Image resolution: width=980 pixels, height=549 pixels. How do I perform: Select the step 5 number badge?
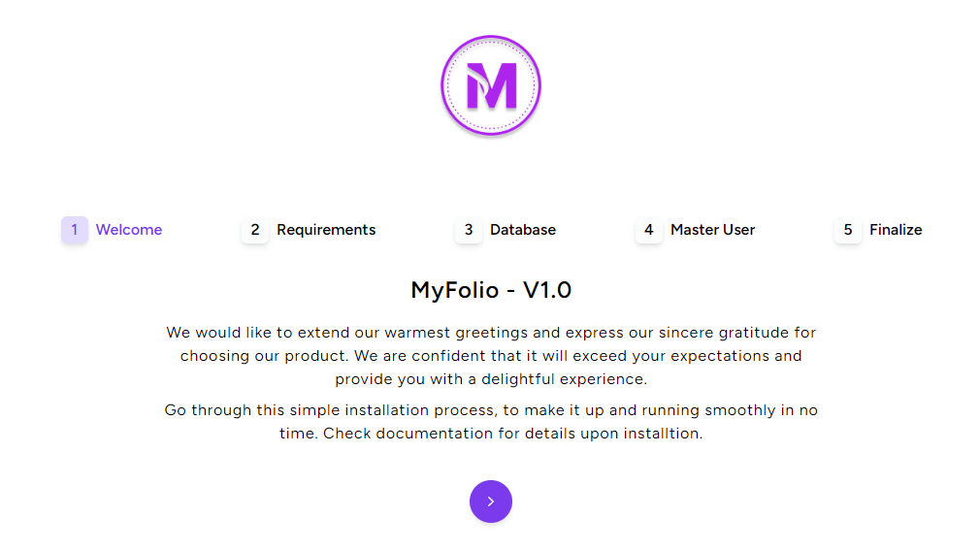coord(847,230)
